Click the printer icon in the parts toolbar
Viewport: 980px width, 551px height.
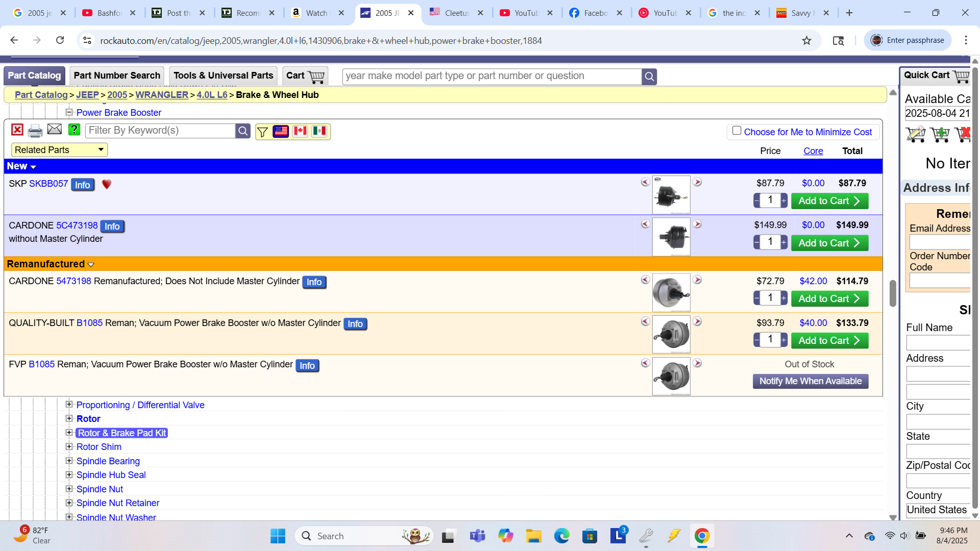pyautogui.click(x=35, y=131)
